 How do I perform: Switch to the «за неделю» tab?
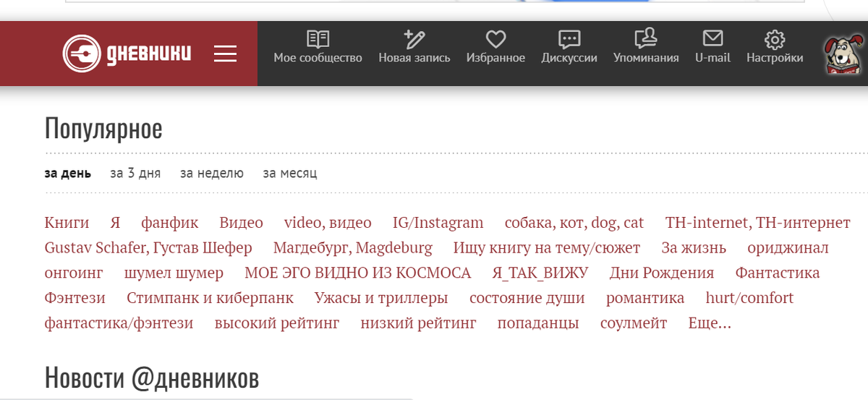click(x=212, y=174)
